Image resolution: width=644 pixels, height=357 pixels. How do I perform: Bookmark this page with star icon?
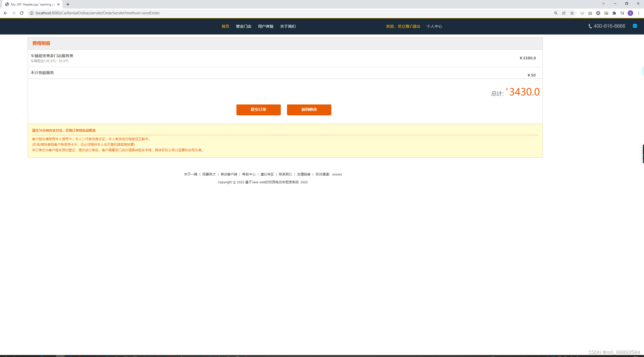click(x=572, y=13)
